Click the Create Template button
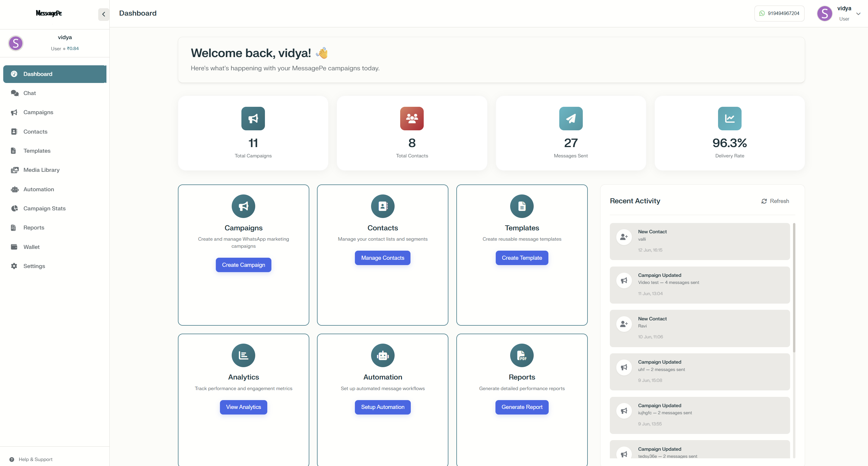 [522, 258]
